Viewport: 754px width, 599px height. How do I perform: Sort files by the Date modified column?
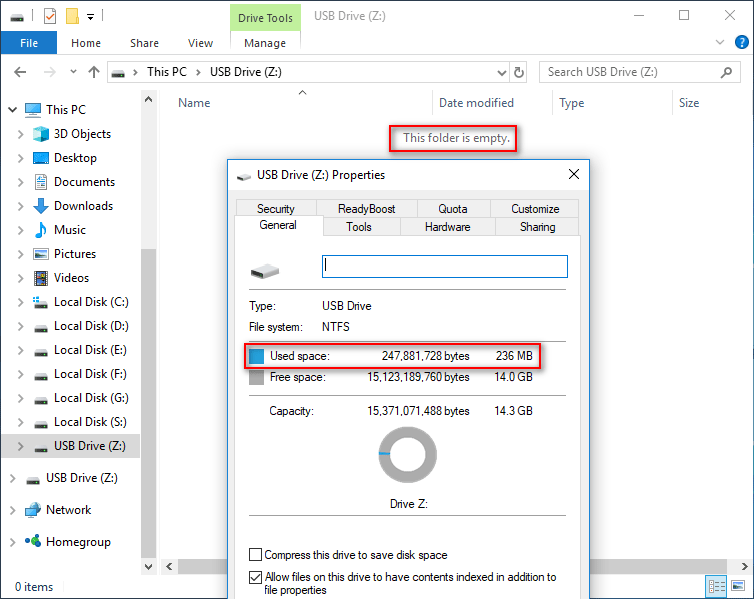click(x=476, y=103)
